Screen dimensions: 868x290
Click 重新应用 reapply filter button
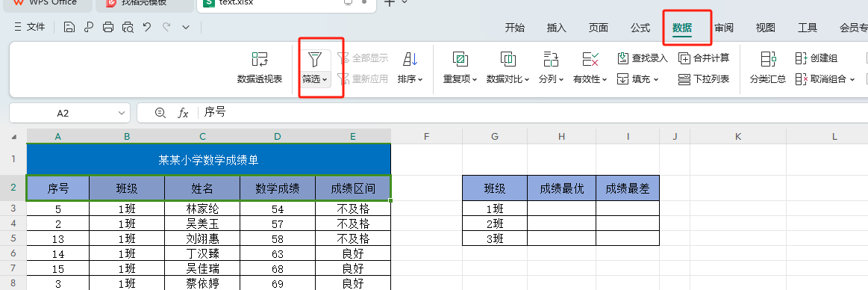[363, 78]
